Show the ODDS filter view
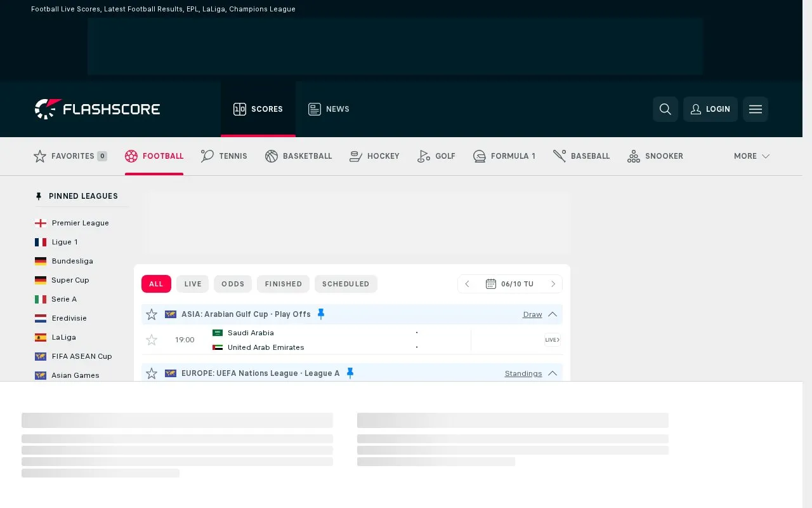 point(233,284)
